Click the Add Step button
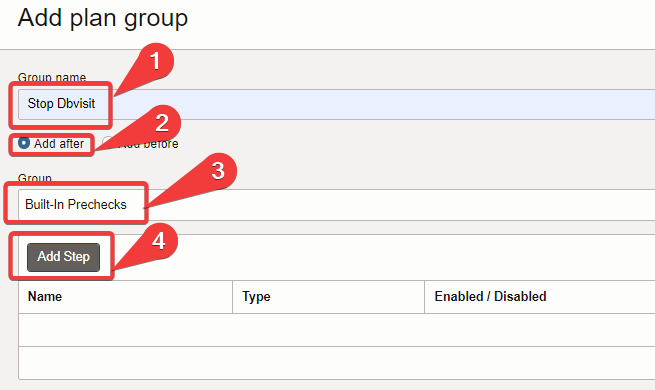 (x=63, y=257)
